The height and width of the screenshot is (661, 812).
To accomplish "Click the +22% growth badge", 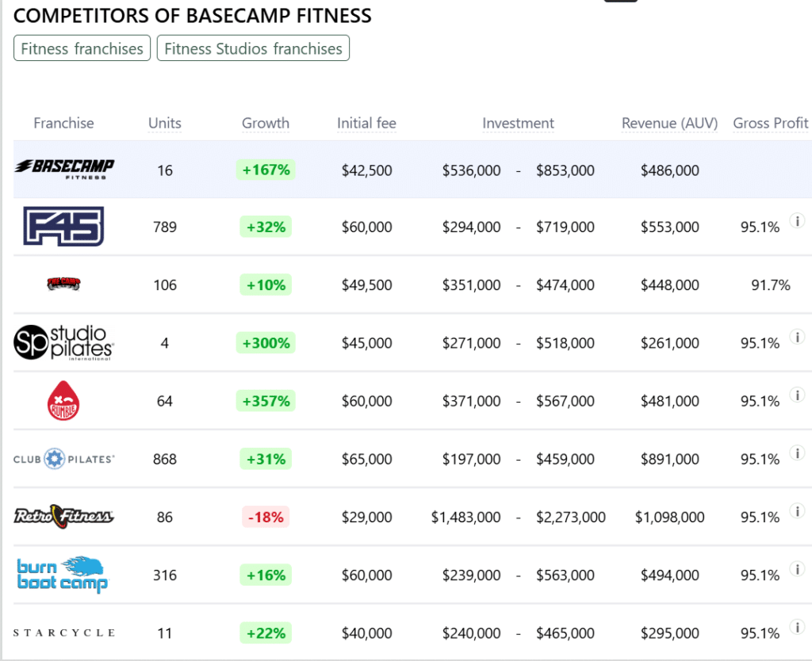I will pyautogui.click(x=266, y=632).
